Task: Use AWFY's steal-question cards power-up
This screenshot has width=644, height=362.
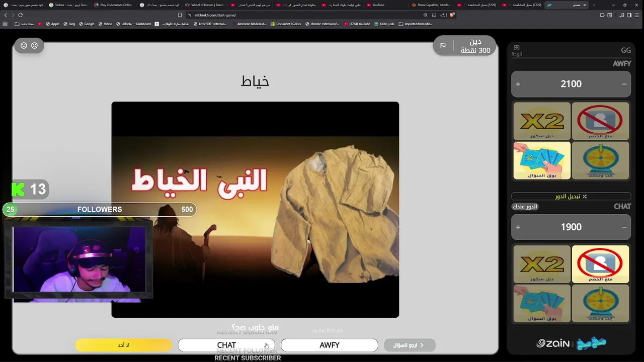Action: click(x=542, y=160)
